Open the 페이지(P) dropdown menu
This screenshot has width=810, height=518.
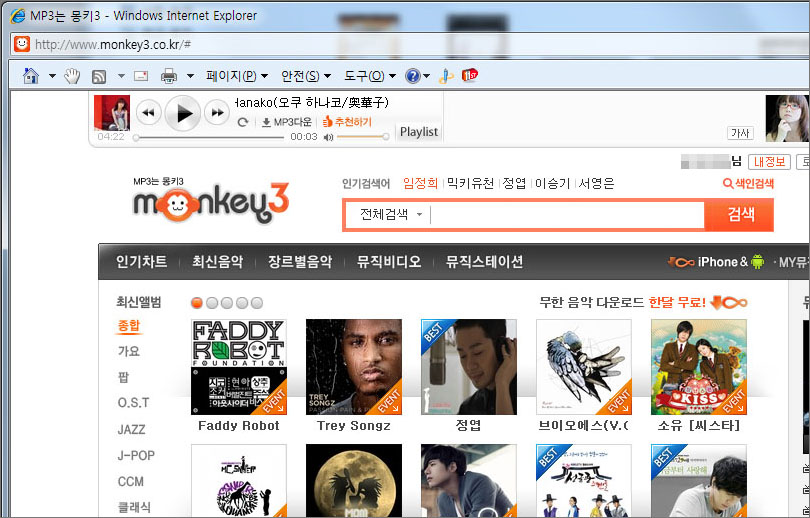point(237,76)
